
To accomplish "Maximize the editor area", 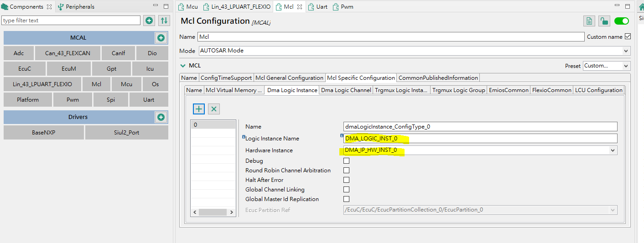I will 628,6.
